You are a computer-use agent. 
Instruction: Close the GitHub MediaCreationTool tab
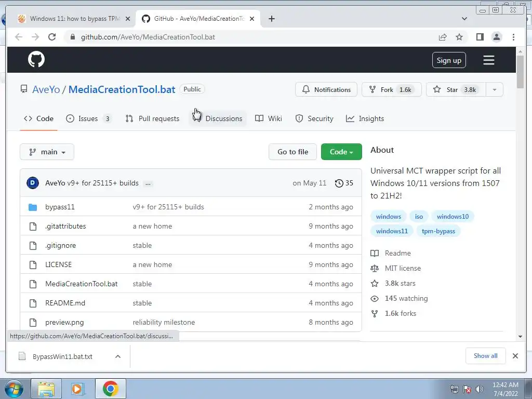click(252, 19)
